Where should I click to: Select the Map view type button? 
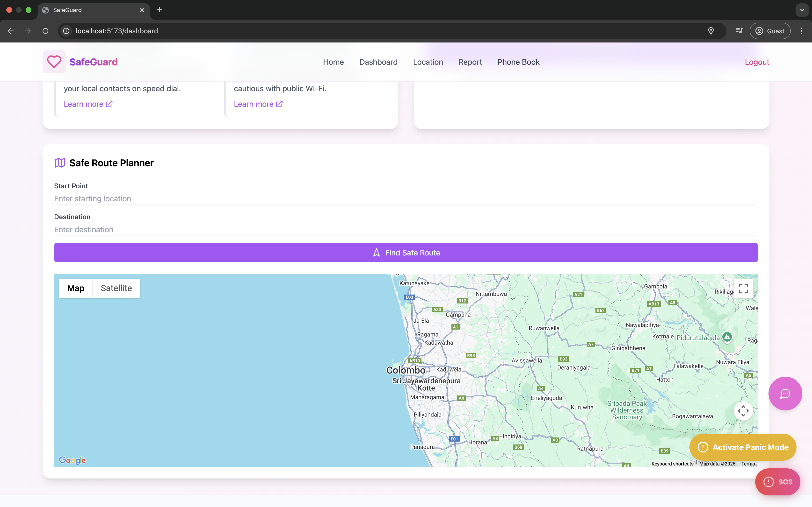pos(75,288)
